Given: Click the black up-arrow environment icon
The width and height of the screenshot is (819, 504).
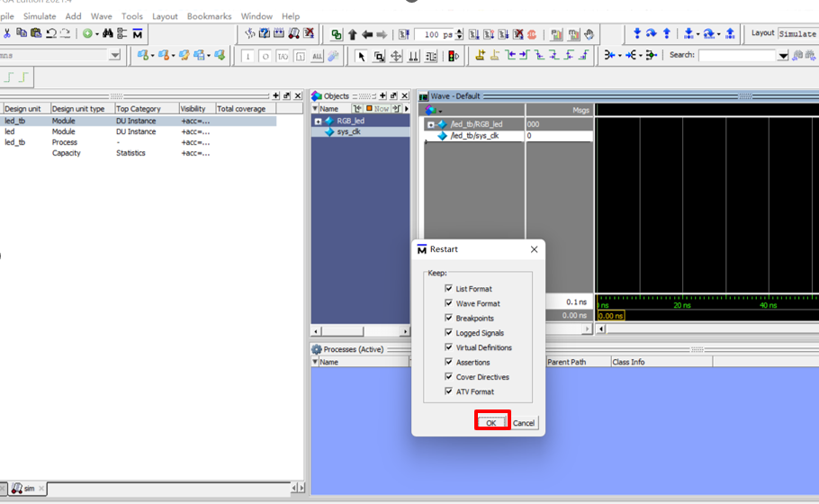Looking at the screenshot, I should point(353,34).
